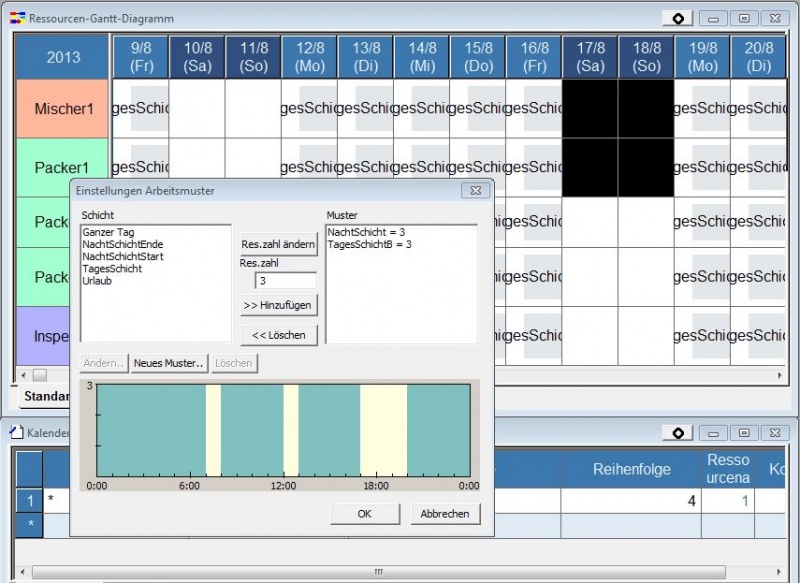
Task: Select 'TagesSchichtB = 3' pattern entry
Action: 370,244
